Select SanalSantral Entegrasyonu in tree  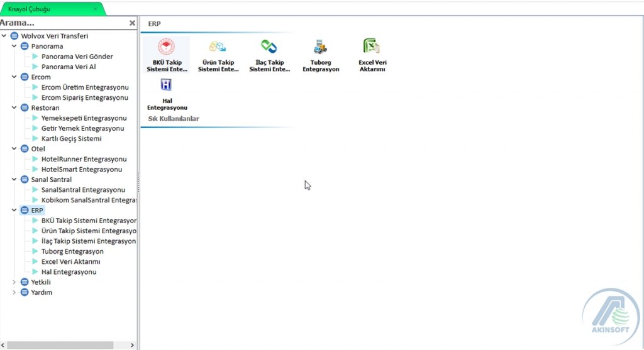(x=84, y=190)
